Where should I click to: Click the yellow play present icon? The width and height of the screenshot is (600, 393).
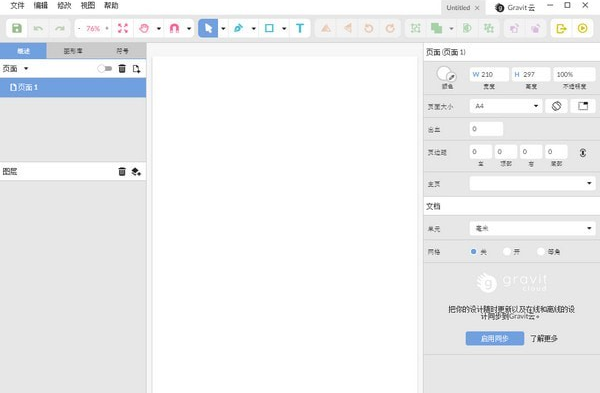[582, 28]
